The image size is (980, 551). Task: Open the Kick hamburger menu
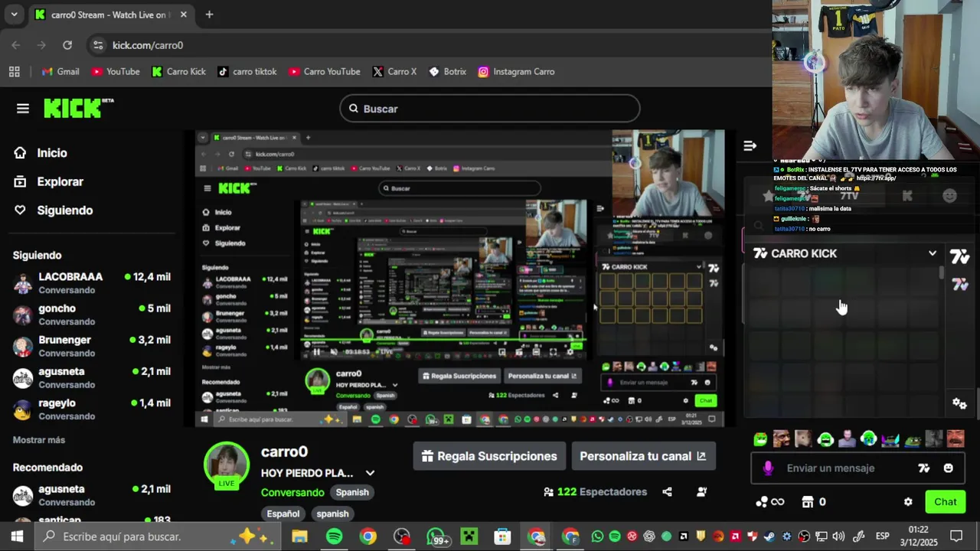pos(23,109)
